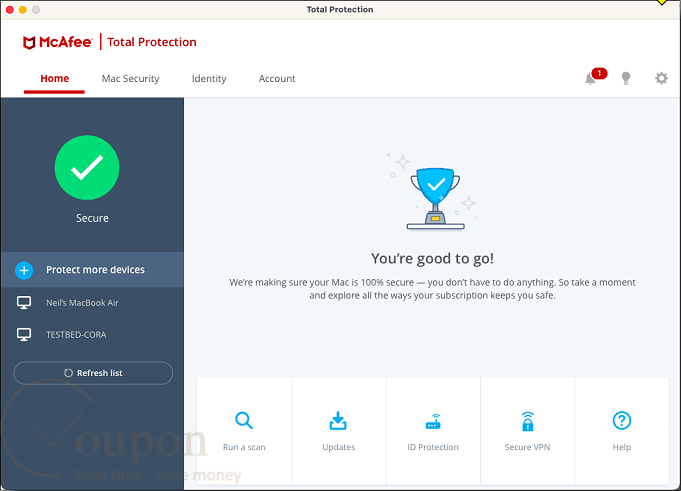Click the blue trophy illustration

coord(436,199)
